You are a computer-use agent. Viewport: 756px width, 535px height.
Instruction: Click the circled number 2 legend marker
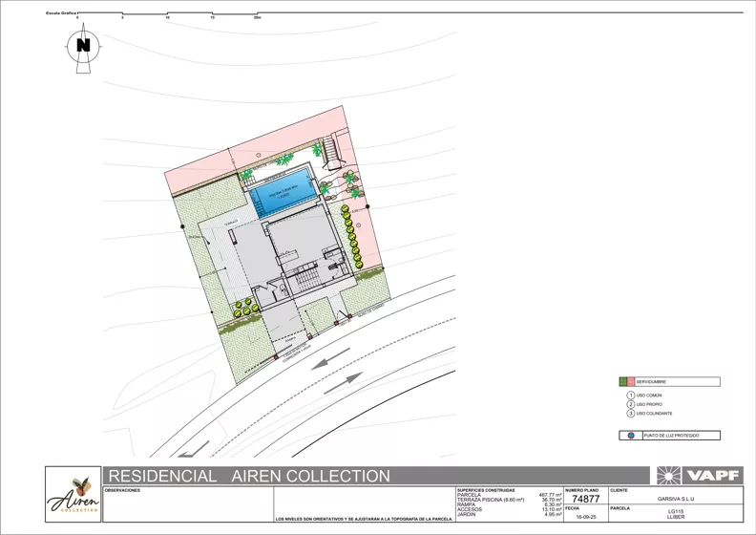(630, 404)
